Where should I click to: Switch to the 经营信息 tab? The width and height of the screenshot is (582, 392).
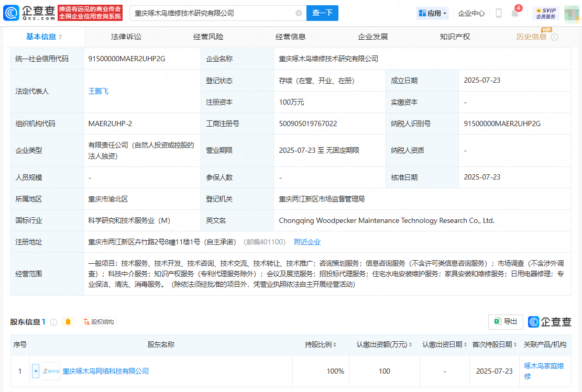(291, 37)
